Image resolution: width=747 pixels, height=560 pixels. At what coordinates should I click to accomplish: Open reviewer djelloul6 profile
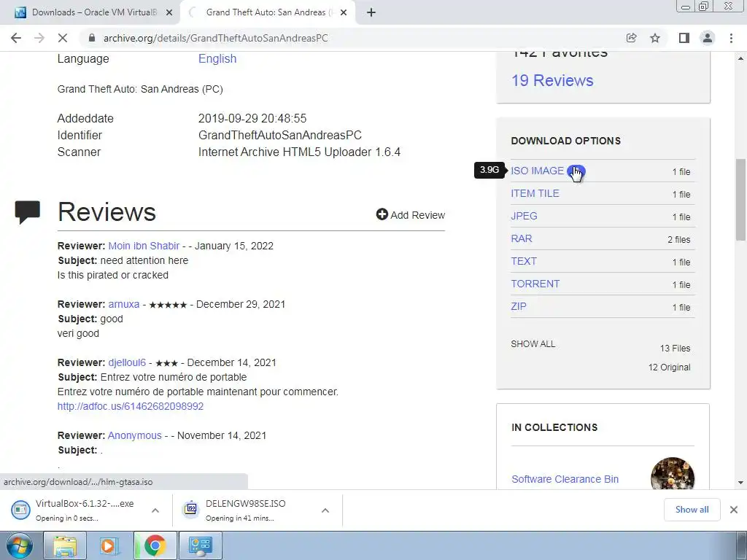(127, 362)
